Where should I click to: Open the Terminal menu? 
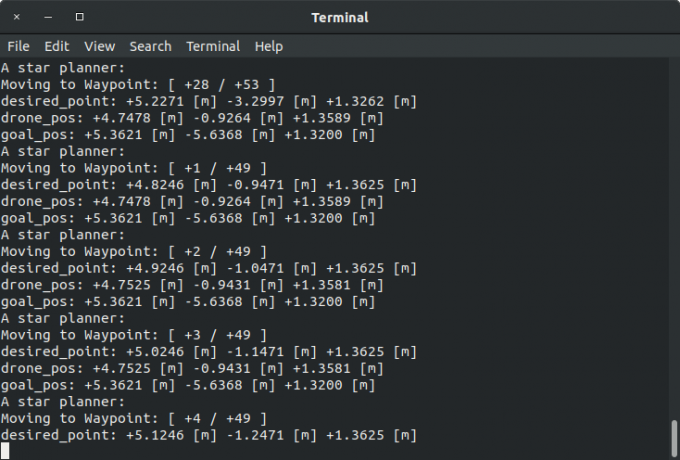click(213, 46)
